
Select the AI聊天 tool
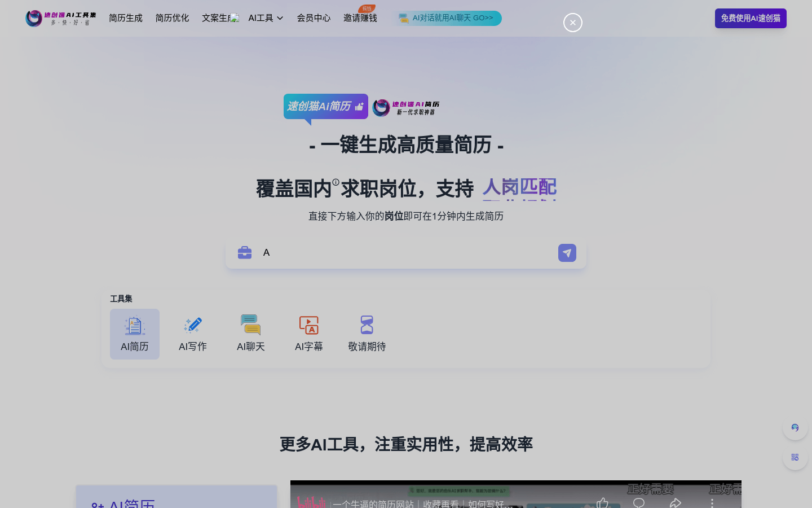pos(251,334)
